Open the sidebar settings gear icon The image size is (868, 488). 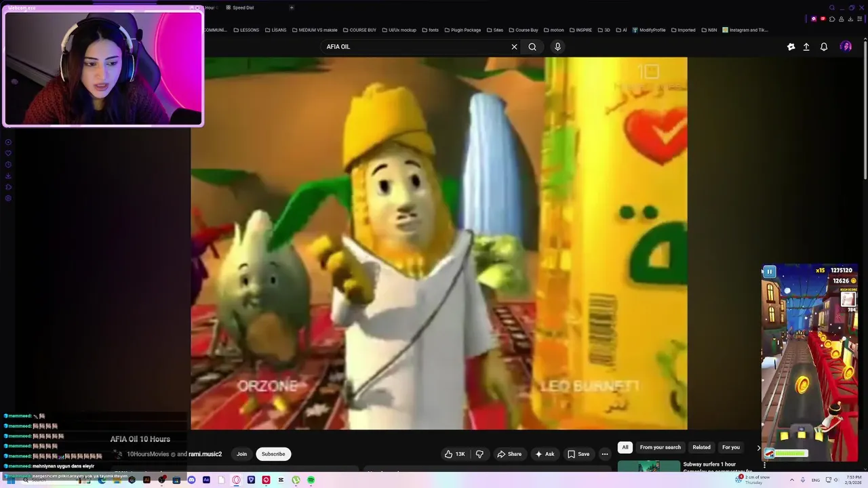pos(8,198)
